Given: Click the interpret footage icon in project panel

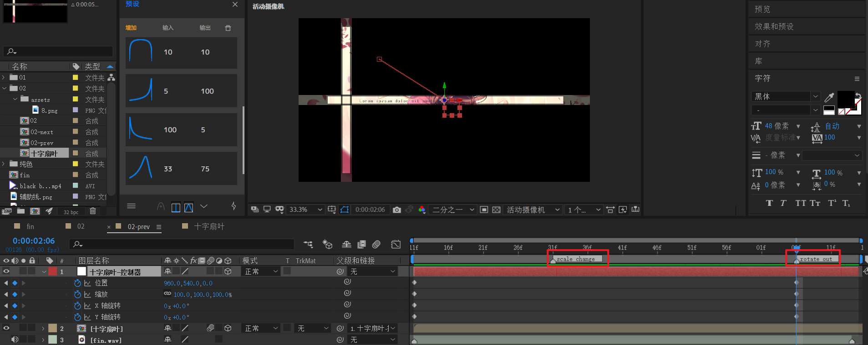Looking at the screenshot, I should (x=7, y=211).
